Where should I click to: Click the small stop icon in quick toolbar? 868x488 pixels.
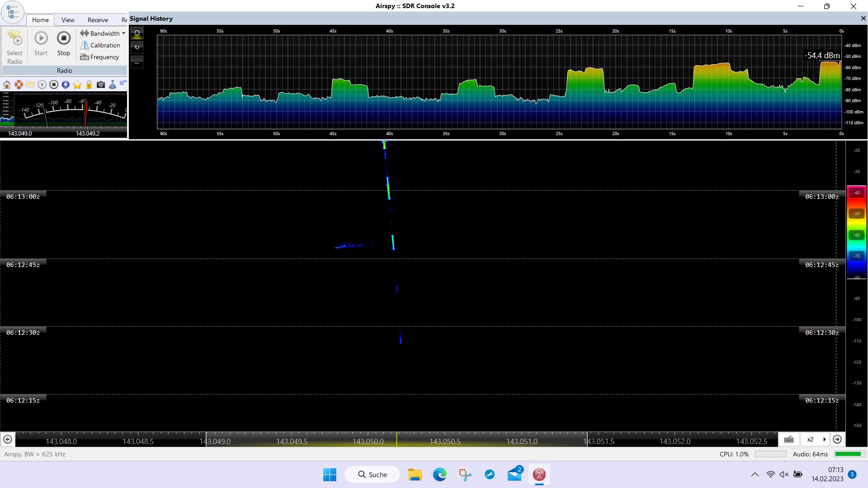[54, 84]
